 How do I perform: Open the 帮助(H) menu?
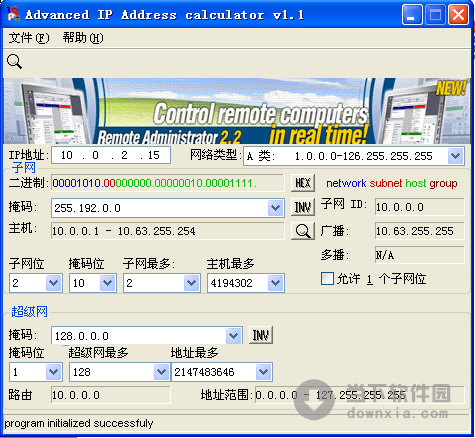click(83, 38)
